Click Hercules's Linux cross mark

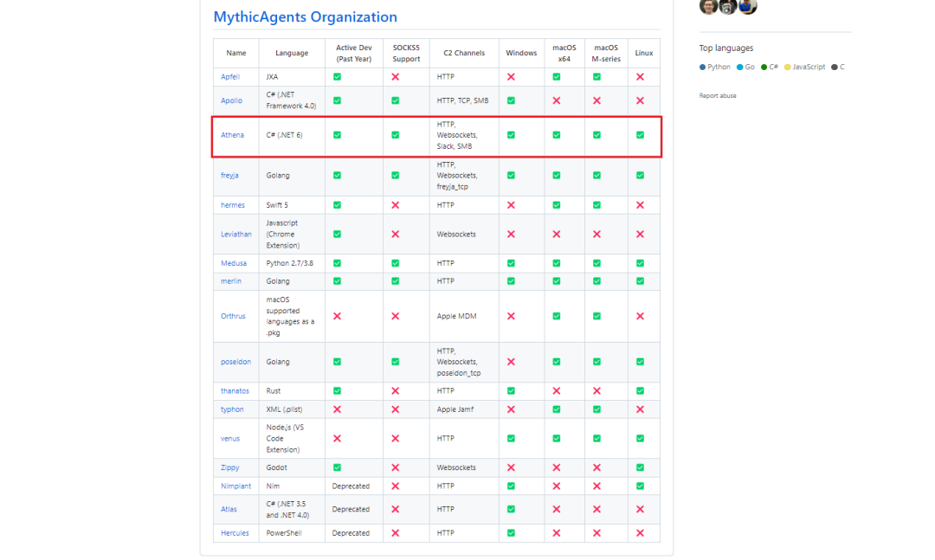tap(640, 533)
